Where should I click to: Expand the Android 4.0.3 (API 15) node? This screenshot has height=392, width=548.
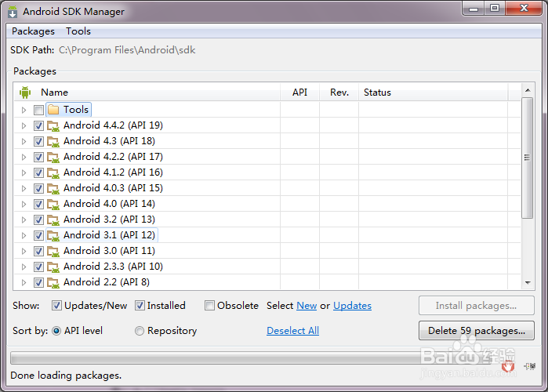[x=24, y=189]
